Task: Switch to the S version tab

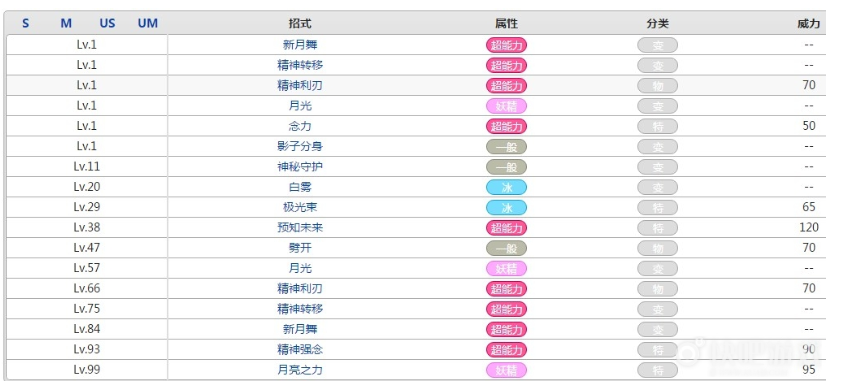Action: pos(26,23)
